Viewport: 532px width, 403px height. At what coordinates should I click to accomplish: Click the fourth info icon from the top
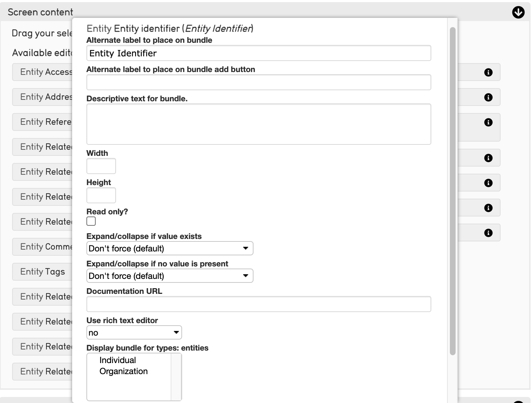(488, 158)
